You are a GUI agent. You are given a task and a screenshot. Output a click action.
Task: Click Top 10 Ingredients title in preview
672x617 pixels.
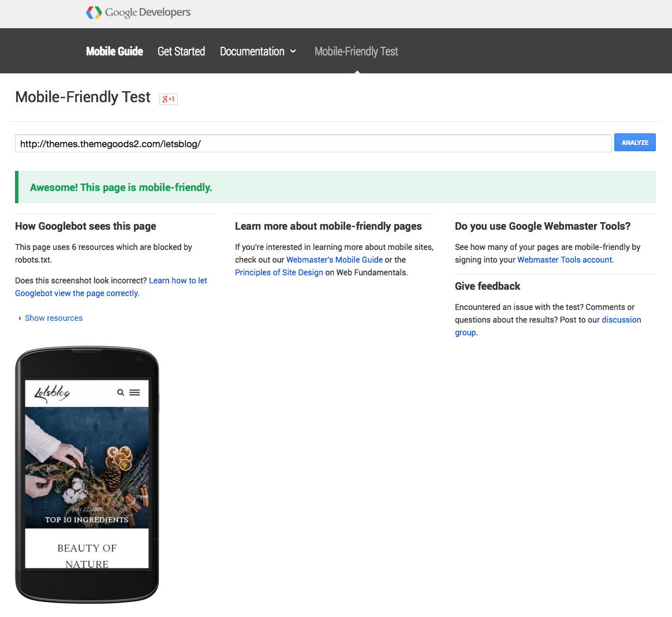pos(87,519)
